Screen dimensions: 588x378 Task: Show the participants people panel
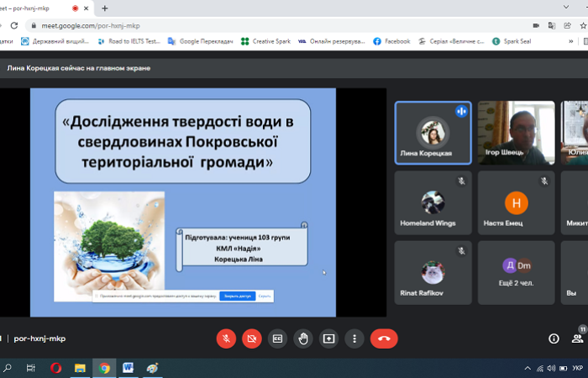point(577,339)
